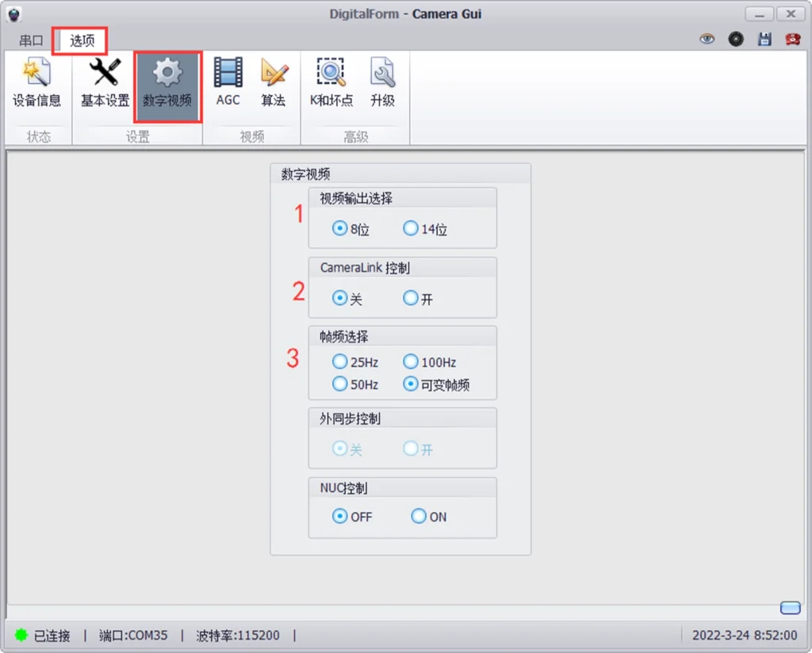Start the 升级 upgrade function
The image size is (812, 653).
coord(382,83)
